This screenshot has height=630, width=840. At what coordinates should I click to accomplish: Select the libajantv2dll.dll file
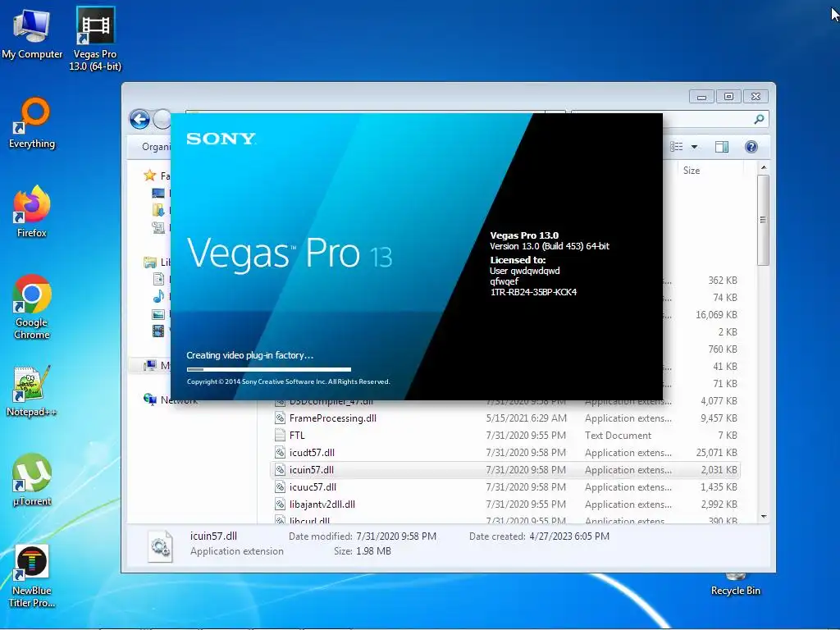pos(322,504)
